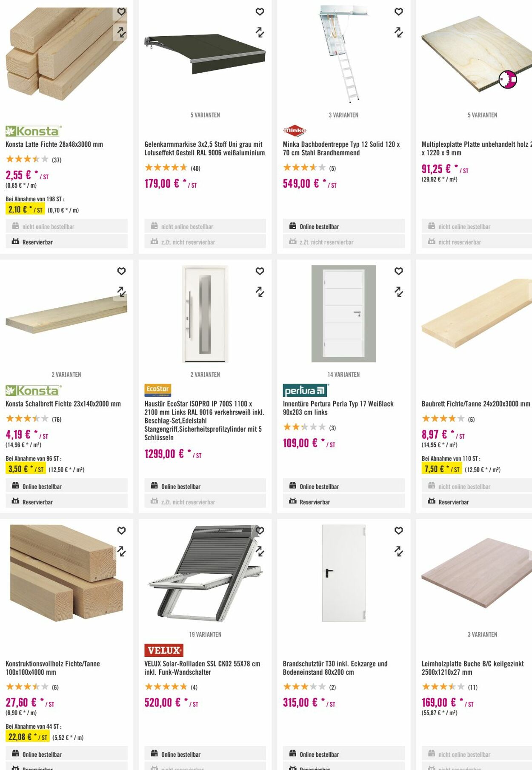The width and height of the screenshot is (532, 770).
Task: Favorite the Minka Dachbodentreppe with heart icon
Action: [x=398, y=12]
